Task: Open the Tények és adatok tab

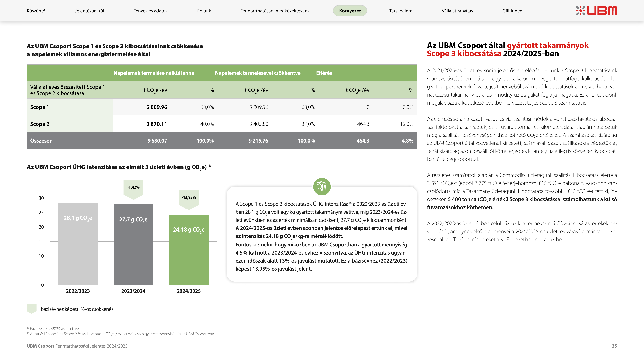Action: [151, 11]
